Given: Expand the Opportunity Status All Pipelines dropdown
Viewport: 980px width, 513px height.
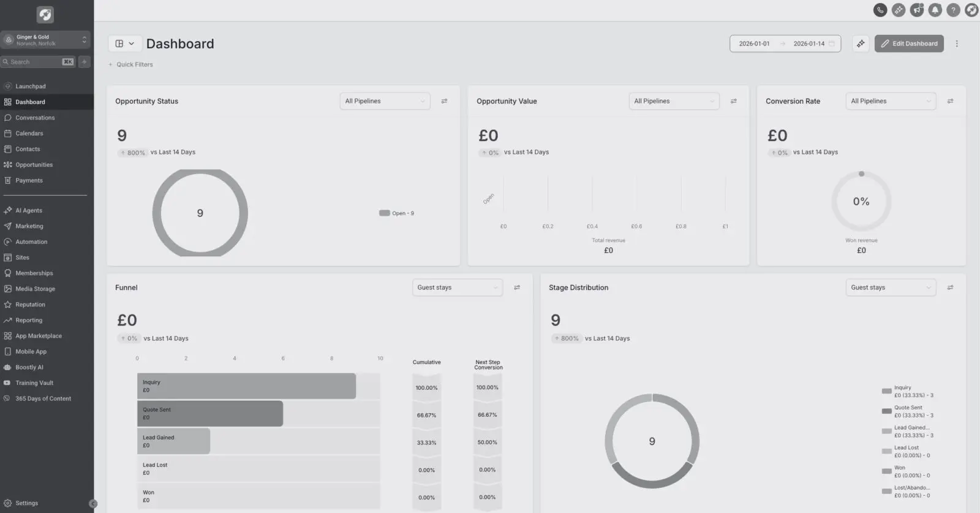Looking at the screenshot, I should (x=385, y=101).
